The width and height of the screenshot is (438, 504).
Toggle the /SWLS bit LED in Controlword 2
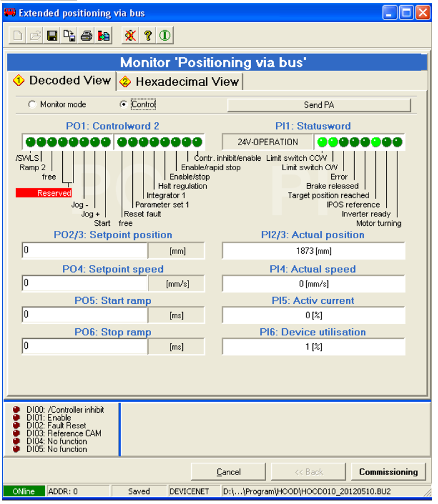point(29,142)
